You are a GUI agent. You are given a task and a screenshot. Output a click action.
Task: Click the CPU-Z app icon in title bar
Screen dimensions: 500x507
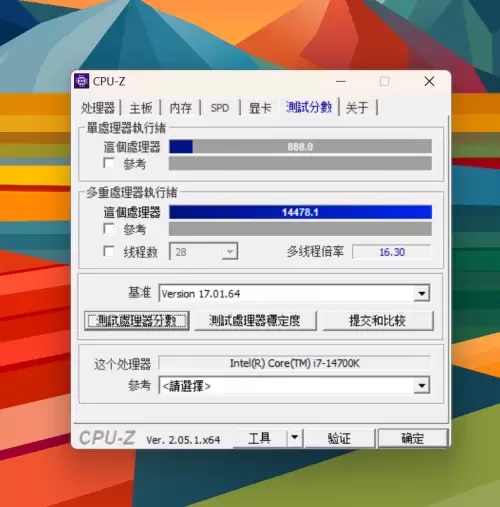82,81
